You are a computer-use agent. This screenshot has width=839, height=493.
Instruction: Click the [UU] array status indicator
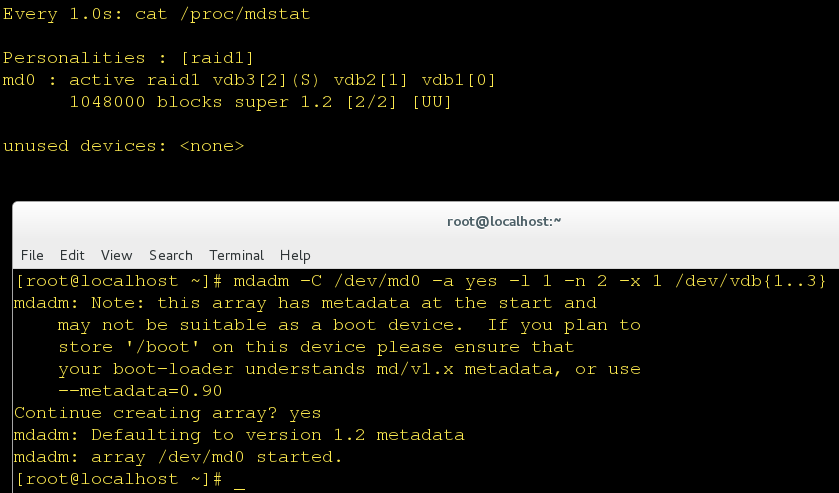coord(432,102)
